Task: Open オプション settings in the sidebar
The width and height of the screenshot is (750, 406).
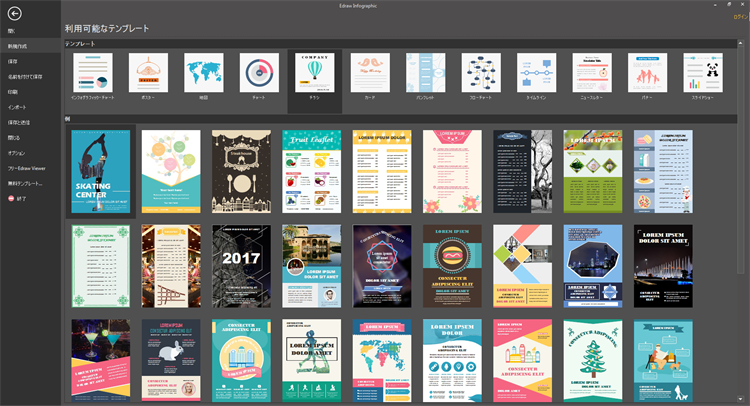Action: pos(16,153)
